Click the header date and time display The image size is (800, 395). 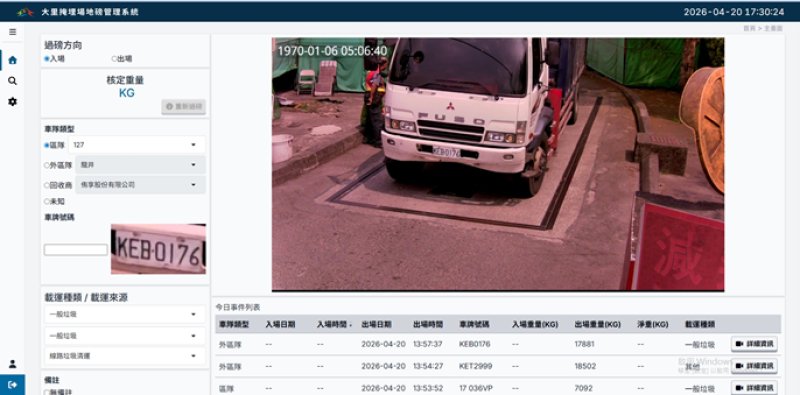tap(734, 12)
